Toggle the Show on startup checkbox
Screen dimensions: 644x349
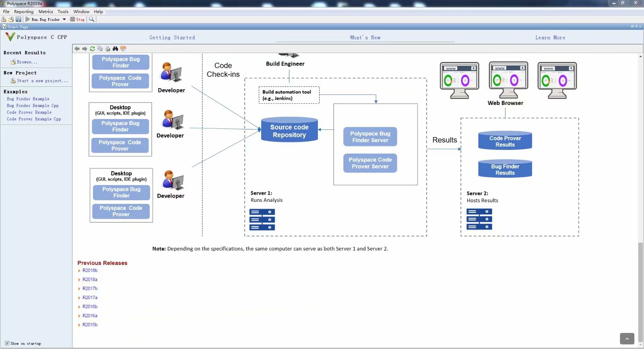[x=7, y=343]
